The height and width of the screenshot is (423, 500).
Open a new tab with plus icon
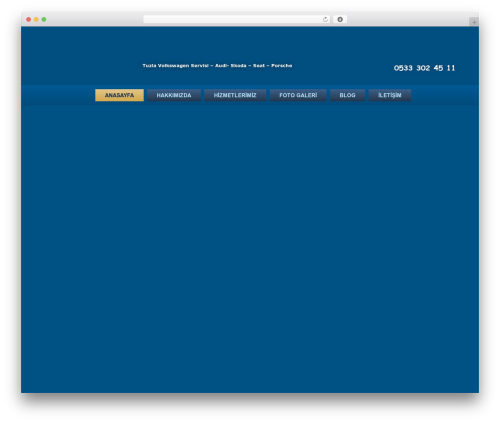[474, 22]
